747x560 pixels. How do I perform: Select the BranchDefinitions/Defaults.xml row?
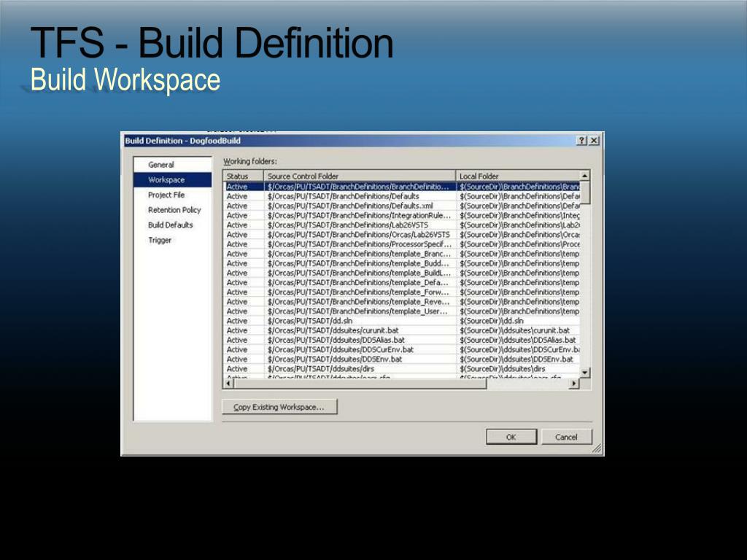pos(402,206)
